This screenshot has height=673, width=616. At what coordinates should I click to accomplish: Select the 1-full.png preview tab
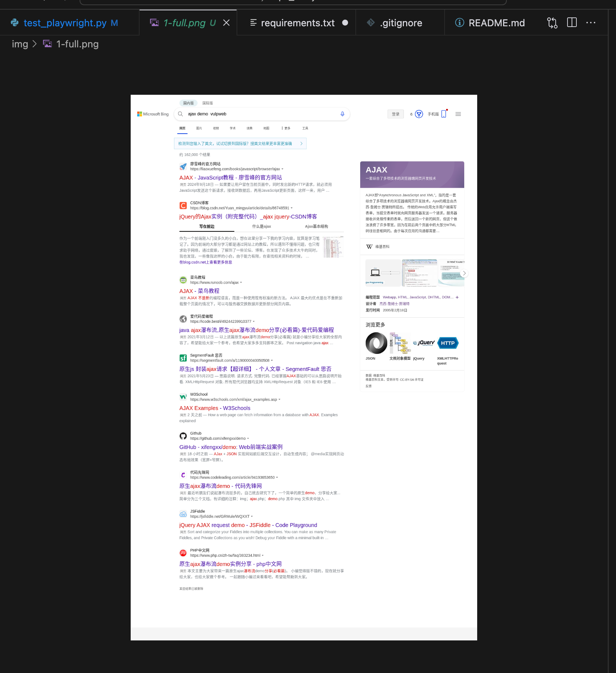click(188, 23)
